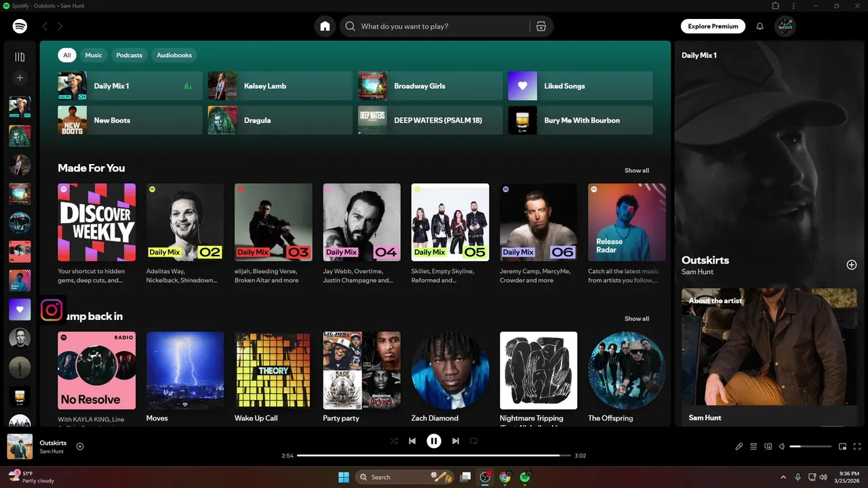
Task: Open the taskbar system volume icon
Action: click(823, 477)
